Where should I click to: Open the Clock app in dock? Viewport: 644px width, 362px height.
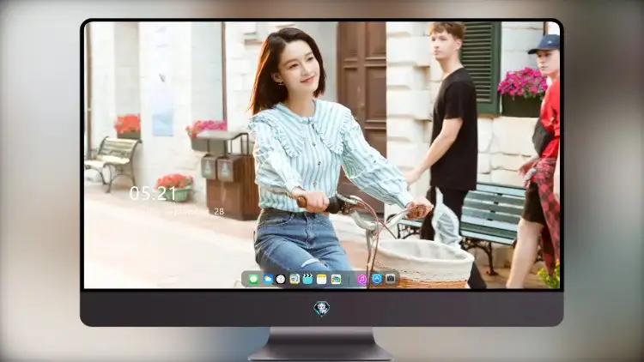(281, 280)
